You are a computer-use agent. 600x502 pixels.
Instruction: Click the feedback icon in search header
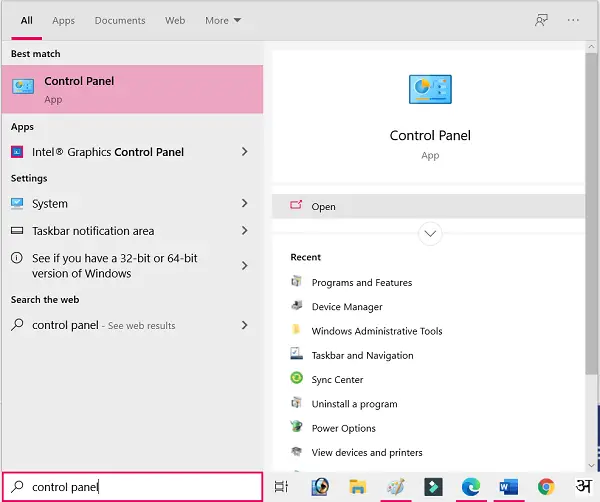pos(541,20)
